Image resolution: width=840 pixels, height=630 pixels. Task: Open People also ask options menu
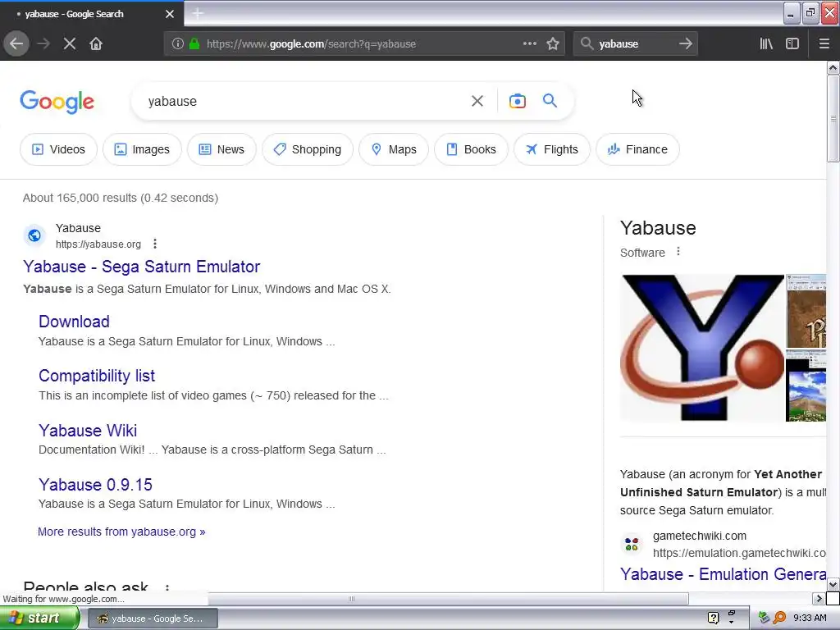point(167,587)
